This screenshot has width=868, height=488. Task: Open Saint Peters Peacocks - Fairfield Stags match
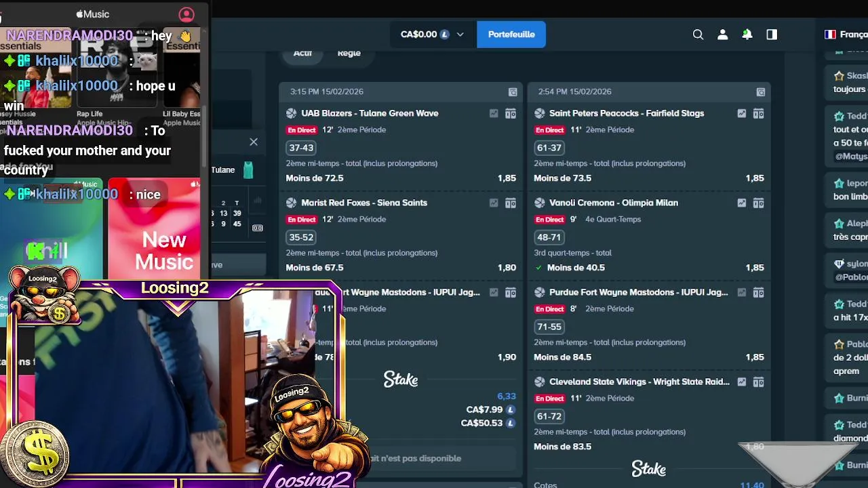coord(627,113)
